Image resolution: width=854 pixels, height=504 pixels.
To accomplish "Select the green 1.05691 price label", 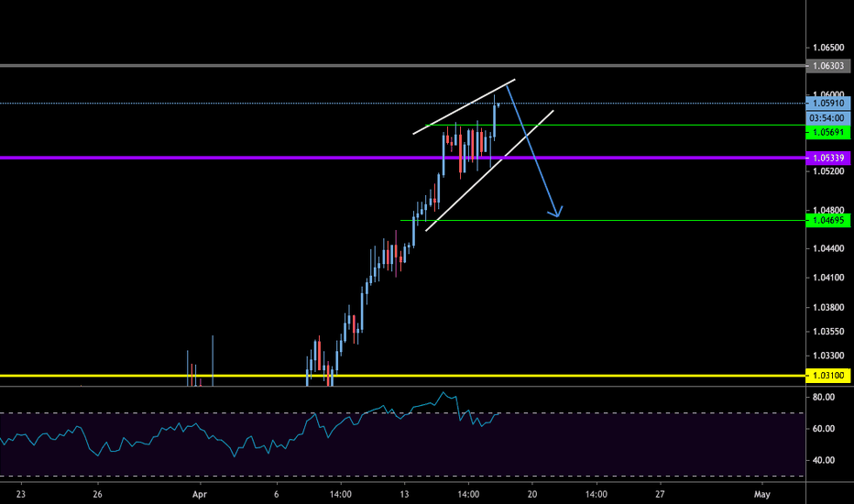I will 827,132.
